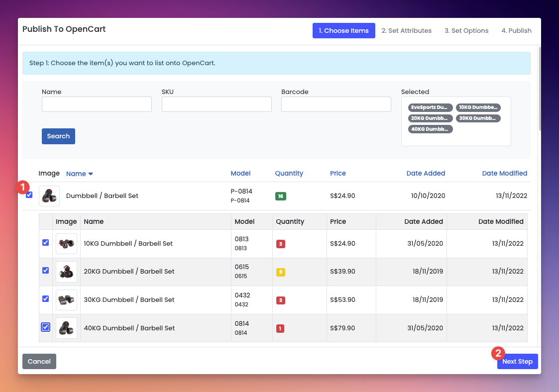The width and height of the screenshot is (559, 392).
Task: Sort the list by Price column
Action: click(338, 173)
